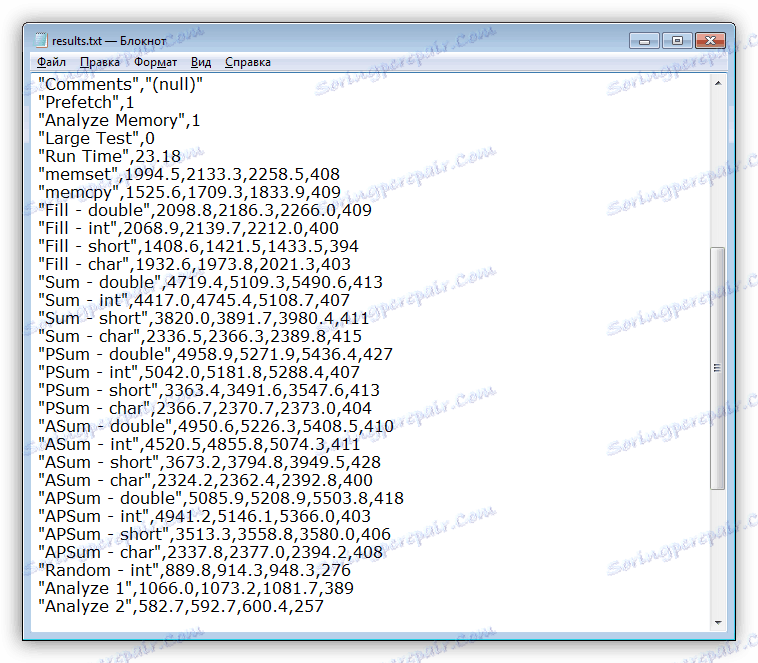This screenshot has height=663, width=758.
Task: Click the "PSum - double" line
Action: pyautogui.click(x=216, y=354)
